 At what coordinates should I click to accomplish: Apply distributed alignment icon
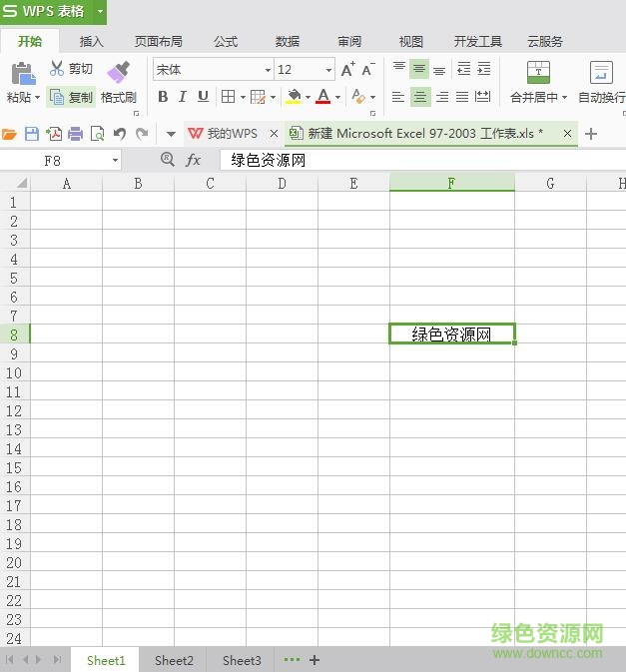(482, 97)
